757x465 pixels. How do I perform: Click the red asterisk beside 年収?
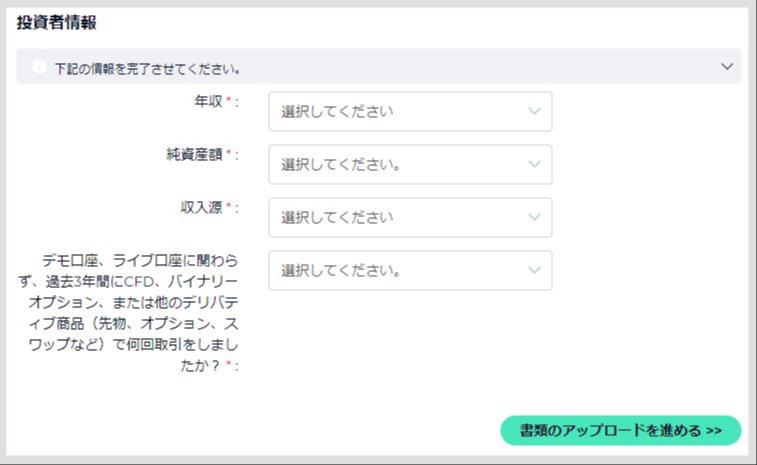(x=229, y=99)
